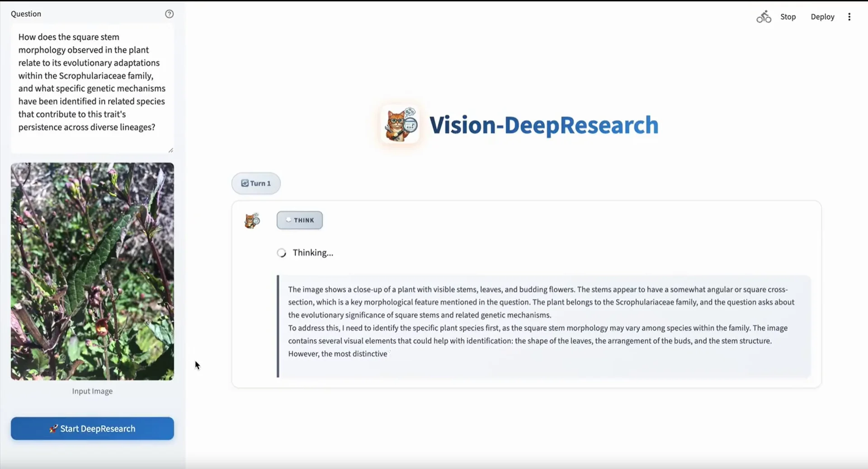This screenshot has width=868, height=469.
Task: Click the resize handle of the Question box
Action: (x=171, y=150)
